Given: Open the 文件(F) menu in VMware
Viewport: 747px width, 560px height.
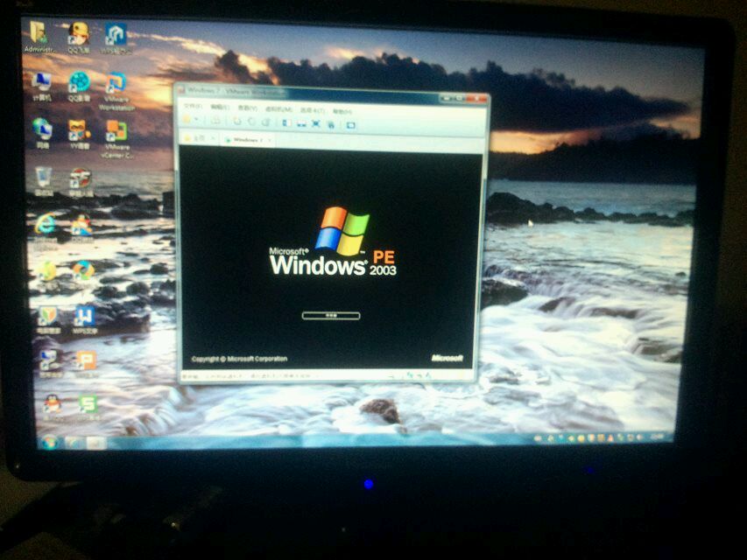Looking at the screenshot, I should [x=193, y=106].
